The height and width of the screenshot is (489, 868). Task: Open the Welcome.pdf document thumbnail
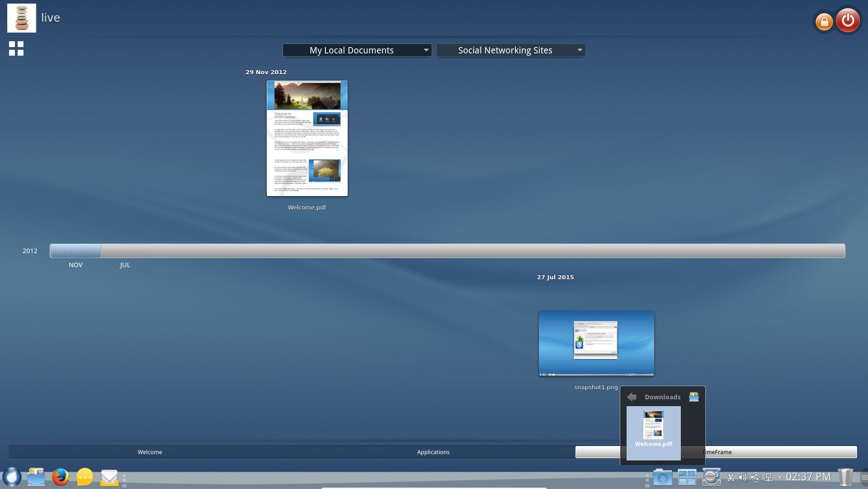[x=307, y=138]
